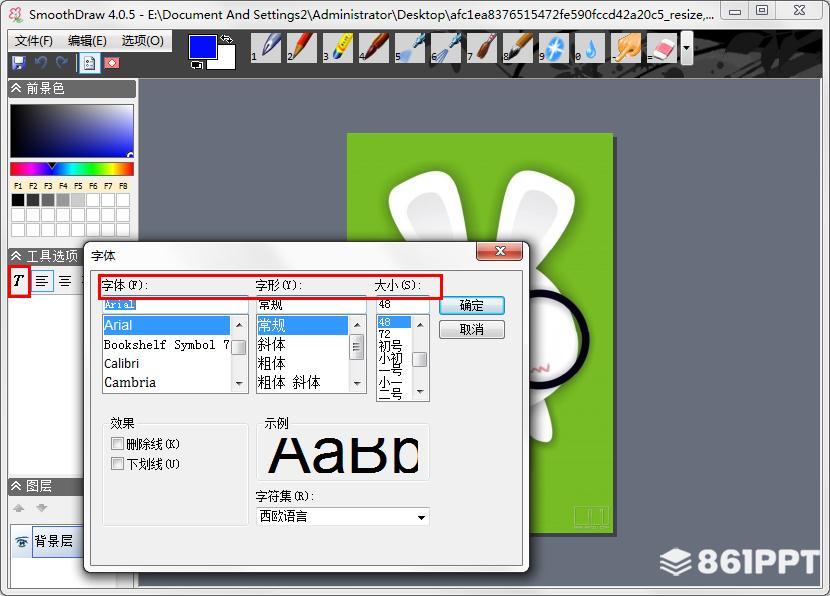Viewport: 830px width, 596px height.
Task: Reset default colors small icon
Action: [197, 65]
